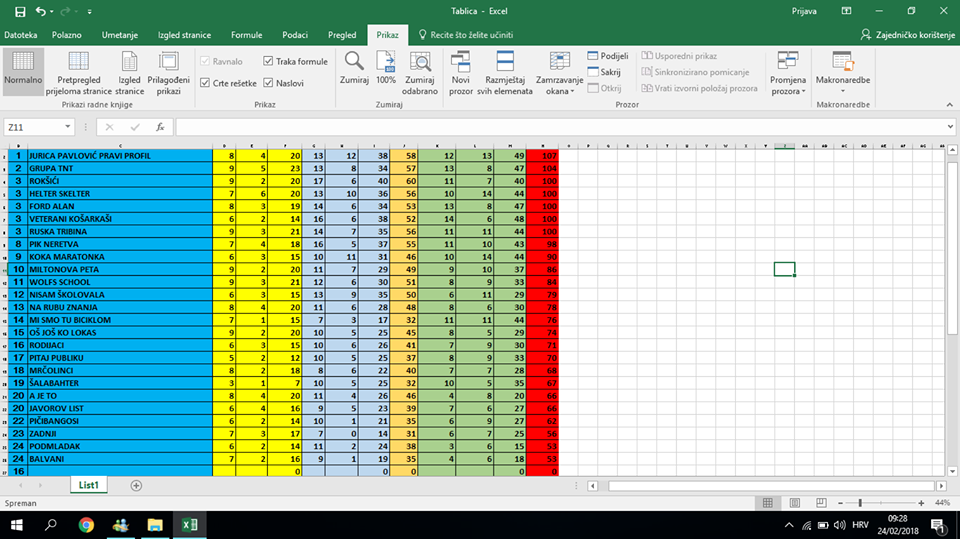Set zoom to 100% icon
960x539 pixels.
[x=386, y=62]
